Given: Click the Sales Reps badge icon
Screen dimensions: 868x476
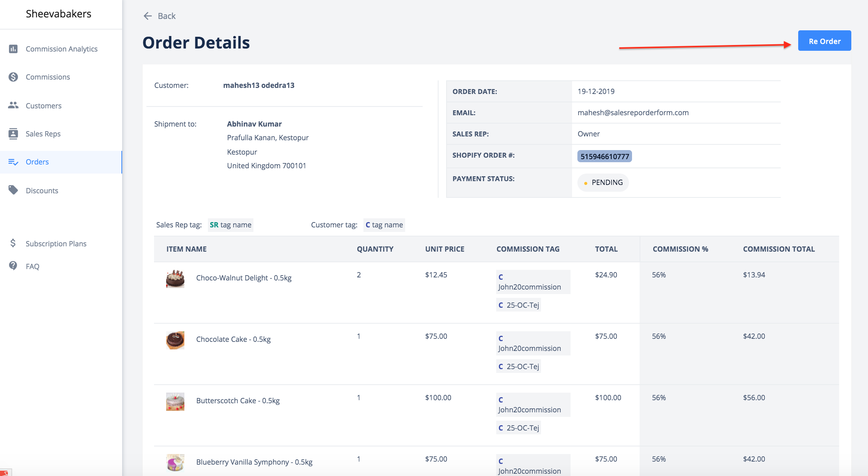Looking at the screenshot, I should [13, 134].
